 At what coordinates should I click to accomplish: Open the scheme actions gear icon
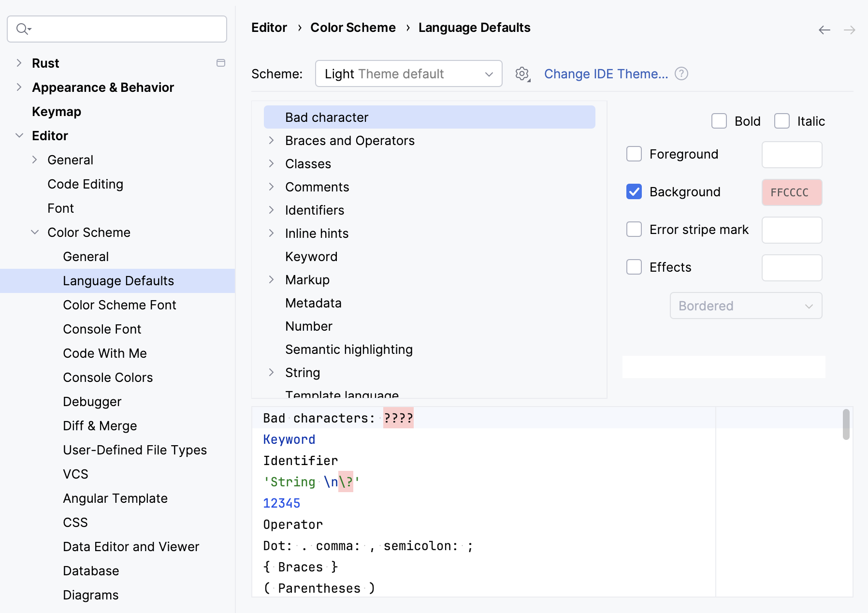[x=522, y=74]
